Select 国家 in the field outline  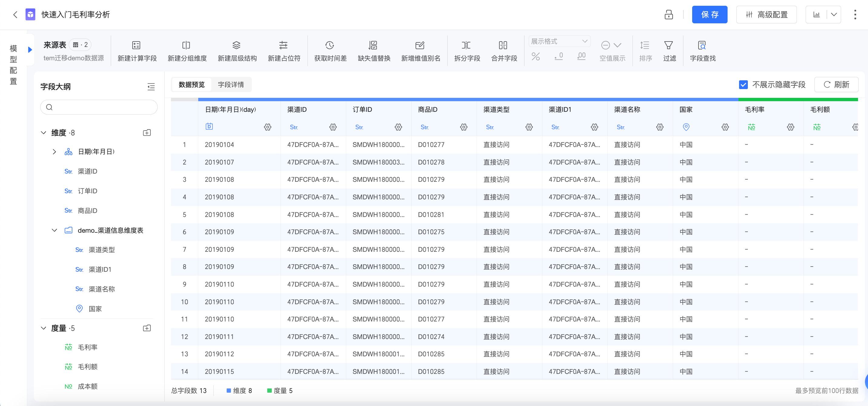pos(95,308)
